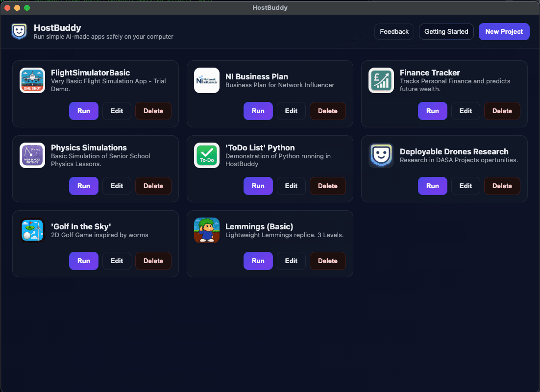
Task: Click the HostBuddy logo icon in header
Action: pos(19,31)
